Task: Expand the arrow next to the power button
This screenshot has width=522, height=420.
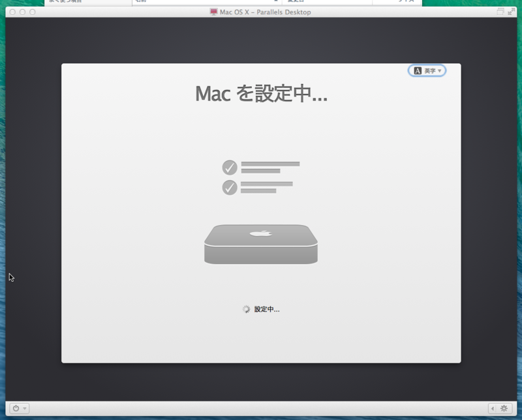Action: click(x=24, y=408)
